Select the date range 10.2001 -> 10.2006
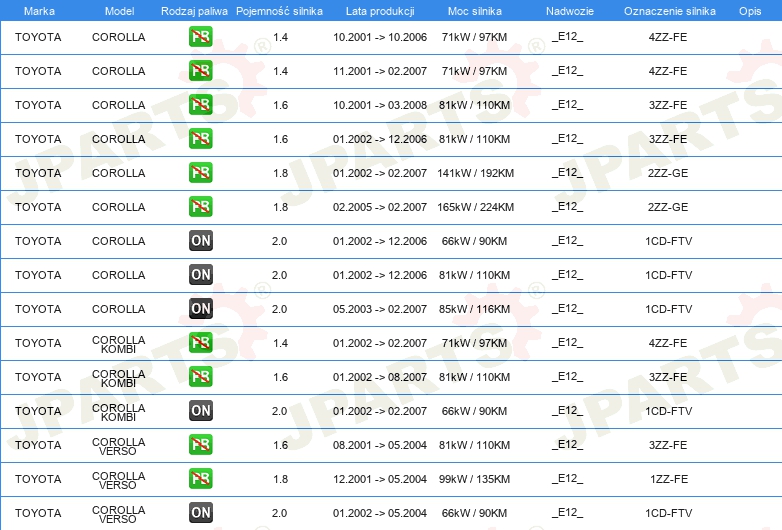 click(x=380, y=37)
